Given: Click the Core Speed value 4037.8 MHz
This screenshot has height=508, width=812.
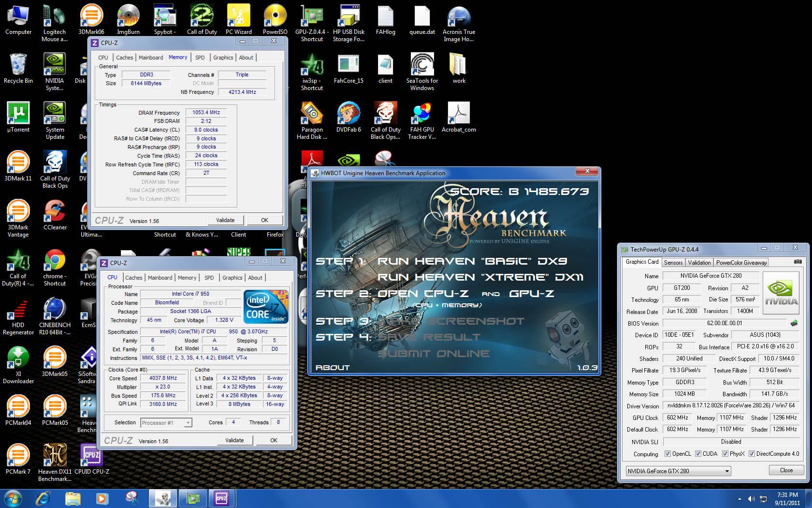Looking at the screenshot, I should pos(163,378).
